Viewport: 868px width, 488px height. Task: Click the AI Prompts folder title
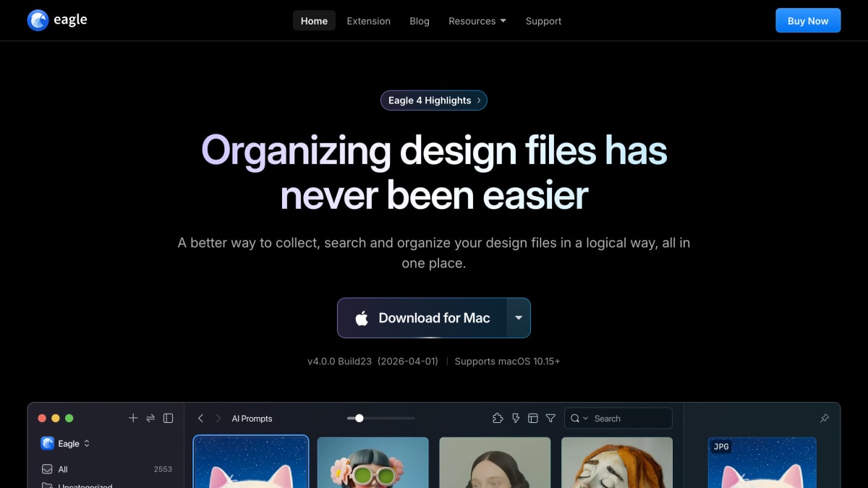pyautogui.click(x=252, y=419)
